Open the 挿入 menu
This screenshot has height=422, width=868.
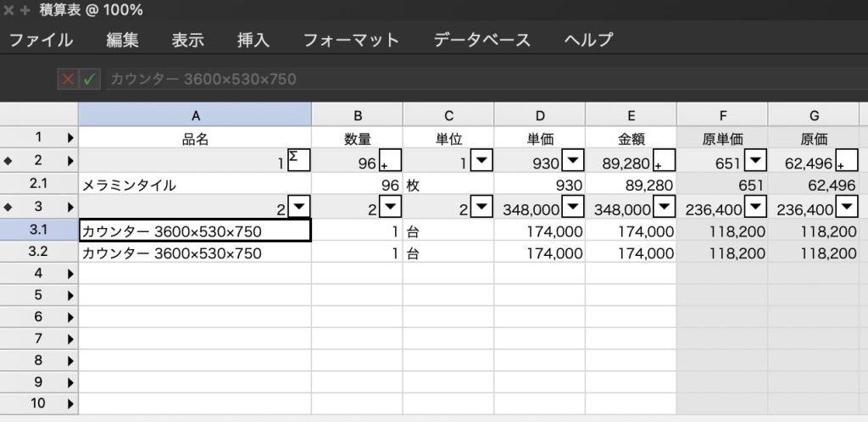(253, 40)
